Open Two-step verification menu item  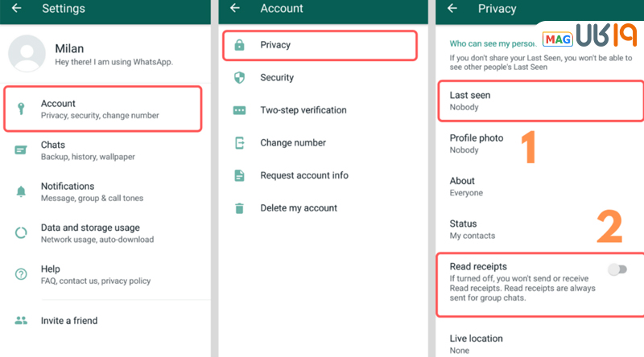tap(303, 110)
